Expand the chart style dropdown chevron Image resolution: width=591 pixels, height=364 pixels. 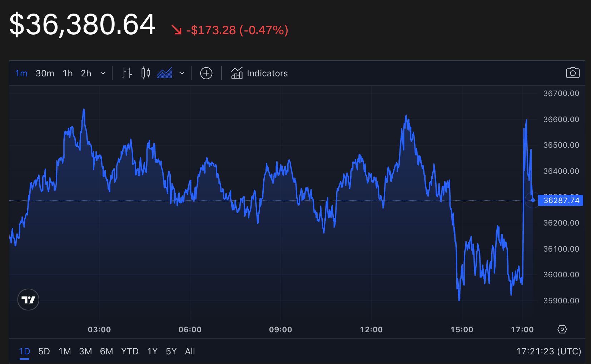pos(182,73)
